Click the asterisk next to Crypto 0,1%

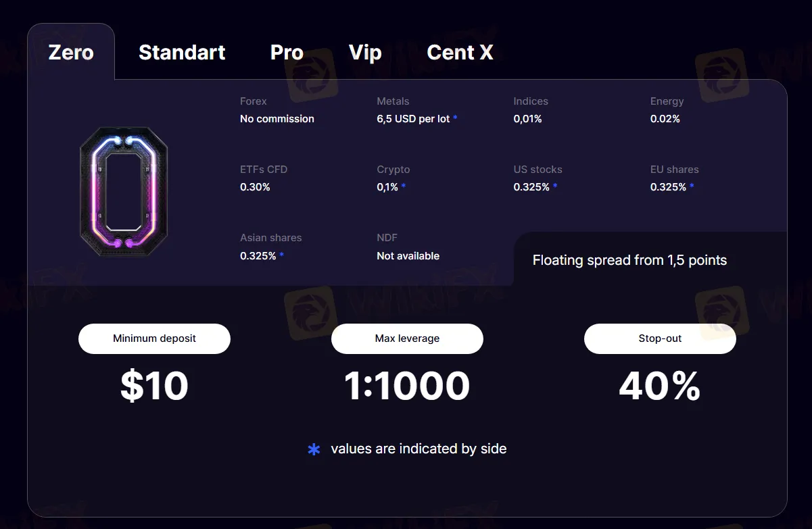coord(404,187)
